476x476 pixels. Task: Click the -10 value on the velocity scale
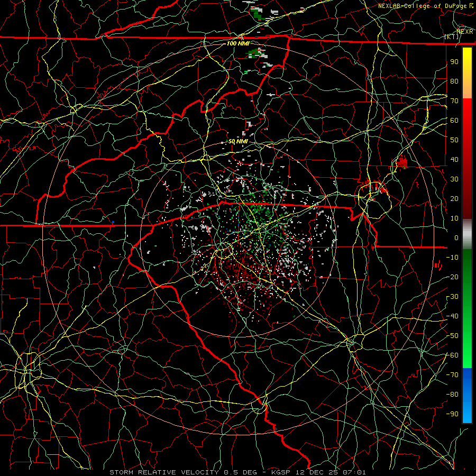(x=452, y=258)
